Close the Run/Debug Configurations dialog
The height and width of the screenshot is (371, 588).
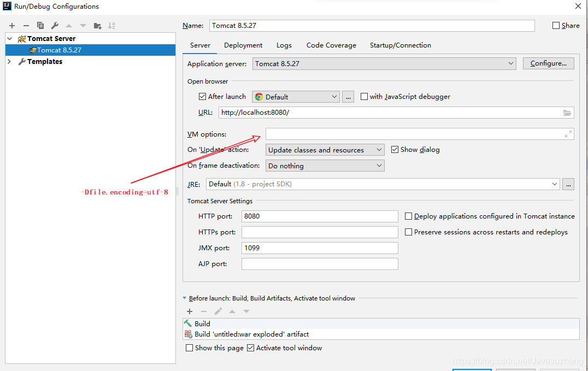coord(578,6)
